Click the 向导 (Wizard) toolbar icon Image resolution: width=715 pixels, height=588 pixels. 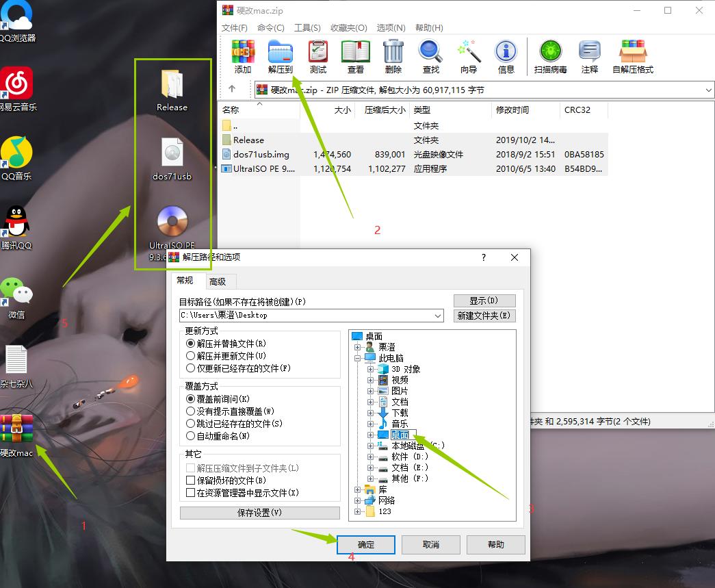tap(468, 55)
